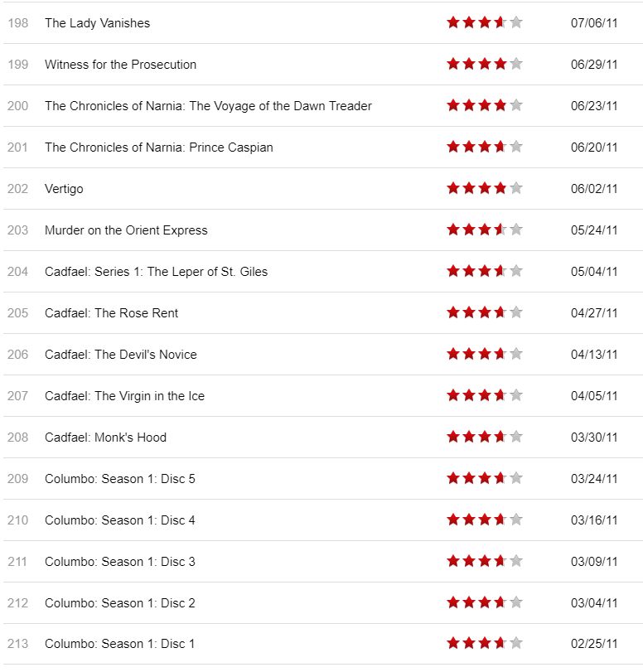Screen dimensions: 643x672
Task: Open Cadfael: The Virgin in the Ice
Action: (124, 396)
